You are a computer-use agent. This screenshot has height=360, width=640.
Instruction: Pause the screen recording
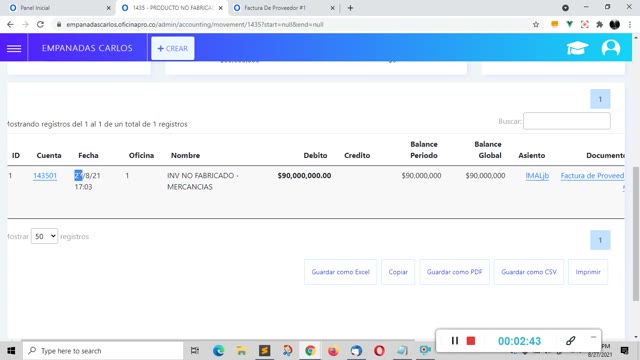pyautogui.click(x=454, y=340)
